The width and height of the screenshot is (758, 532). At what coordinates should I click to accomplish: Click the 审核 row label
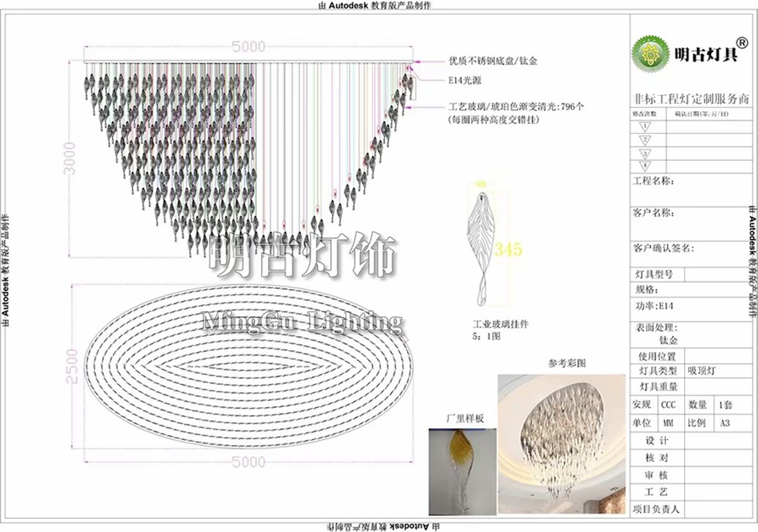656,475
